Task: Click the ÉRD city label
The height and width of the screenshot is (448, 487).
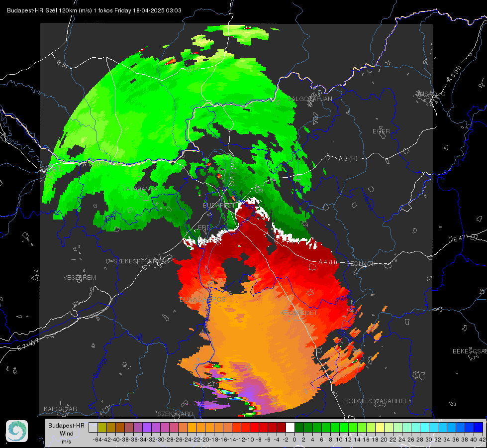Action: 204,227
